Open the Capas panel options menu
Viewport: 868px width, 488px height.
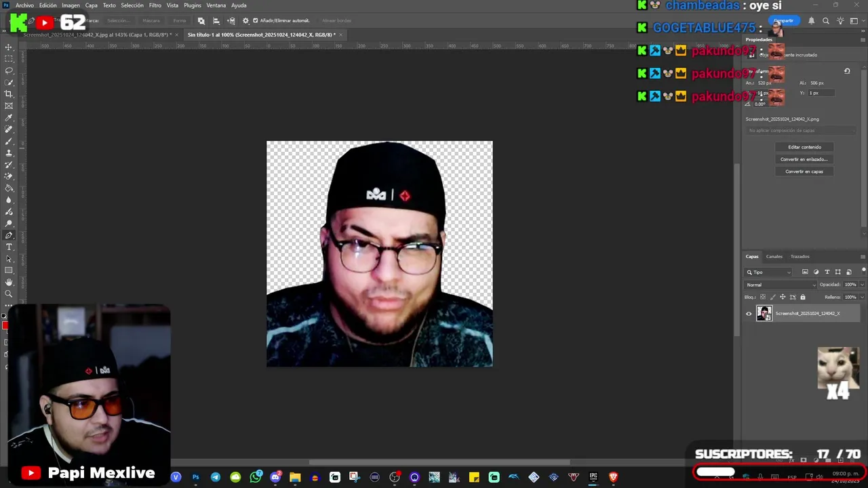(863, 256)
